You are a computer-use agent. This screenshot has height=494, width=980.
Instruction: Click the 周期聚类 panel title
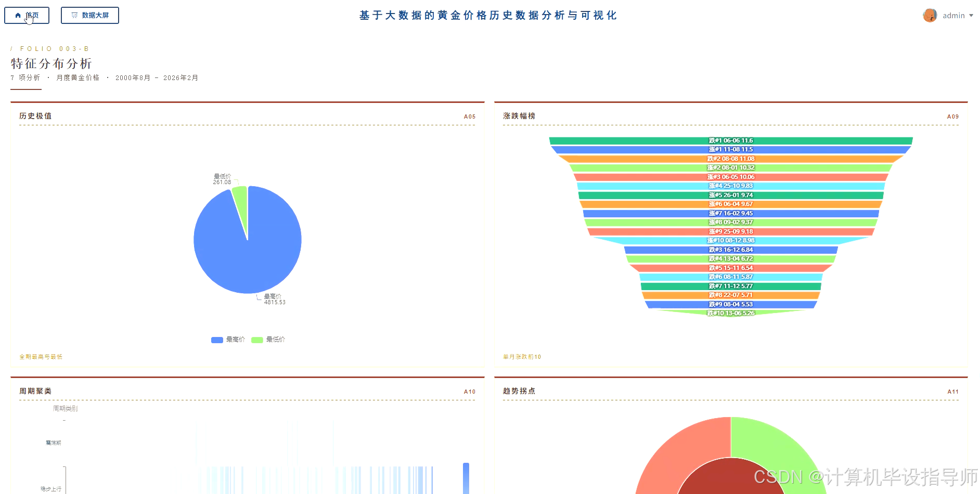click(x=35, y=391)
